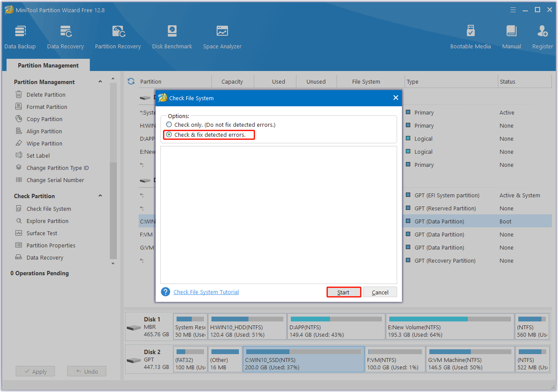Open the Data Backup tool

point(20,37)
